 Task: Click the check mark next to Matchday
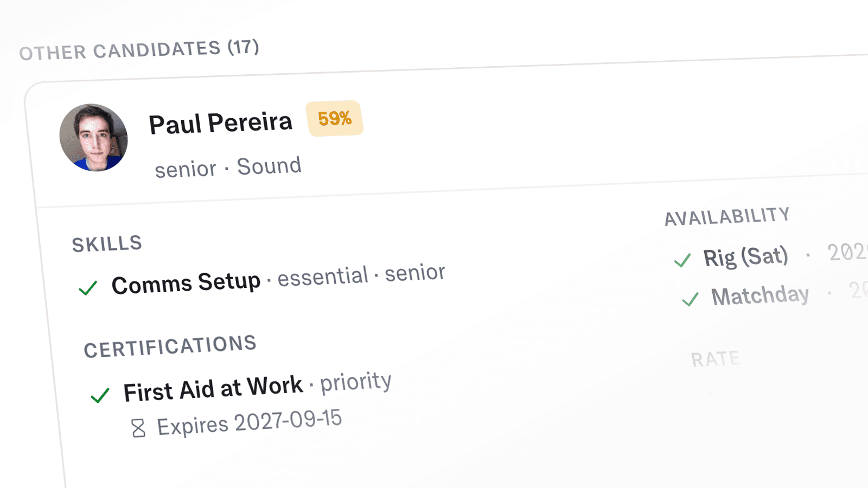pos(690,299)
